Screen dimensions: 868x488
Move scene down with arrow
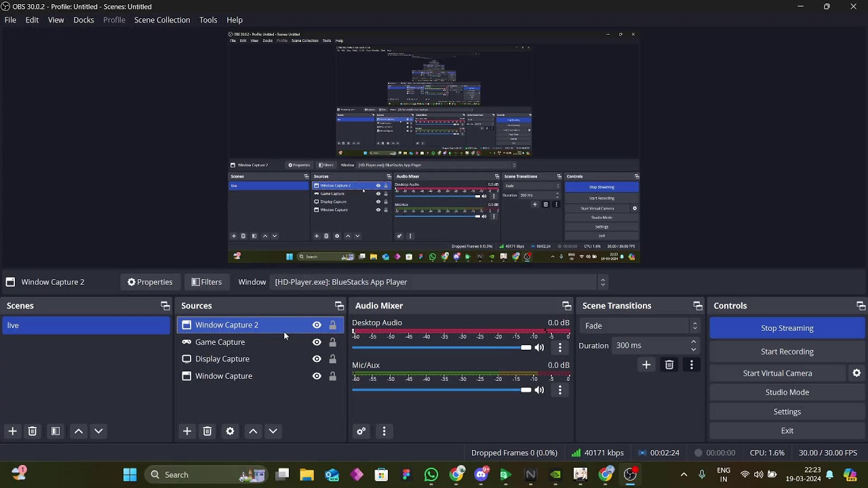tap(98, 431)
